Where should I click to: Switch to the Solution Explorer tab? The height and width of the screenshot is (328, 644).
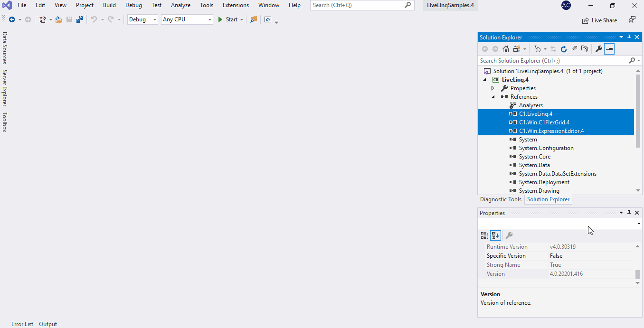(x=548, y=199)
